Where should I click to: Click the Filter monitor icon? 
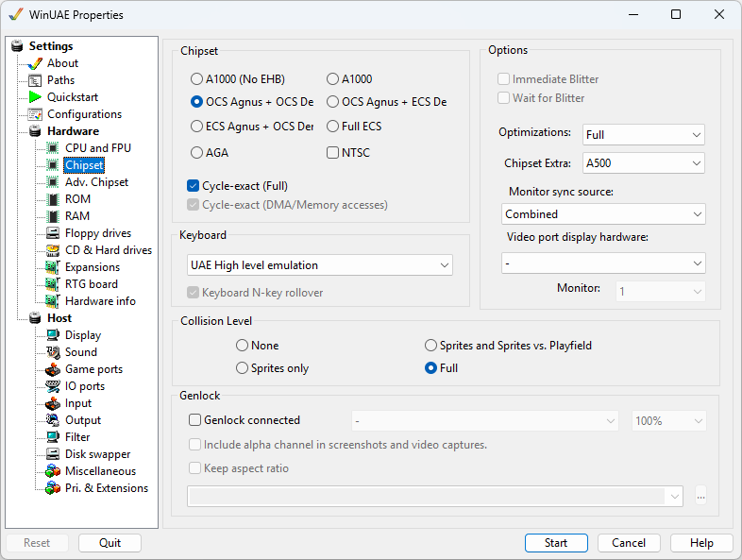(x=53, y=437)
